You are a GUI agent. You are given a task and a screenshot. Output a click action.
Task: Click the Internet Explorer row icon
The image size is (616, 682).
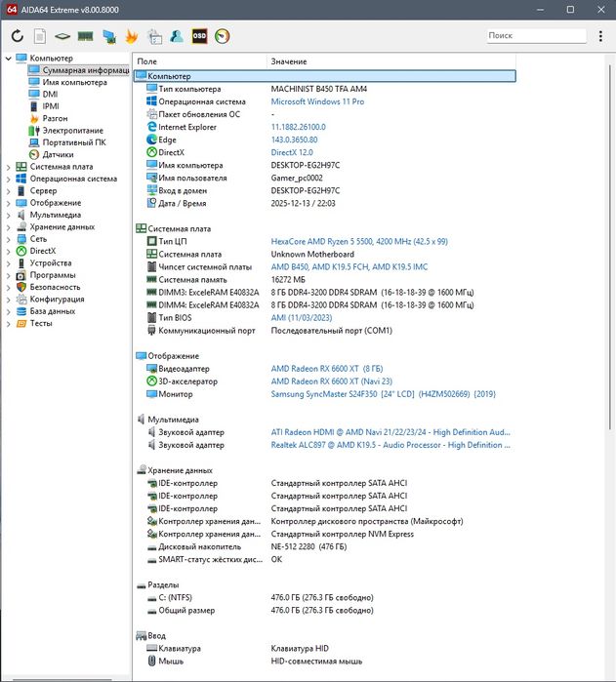pos(151,127)
